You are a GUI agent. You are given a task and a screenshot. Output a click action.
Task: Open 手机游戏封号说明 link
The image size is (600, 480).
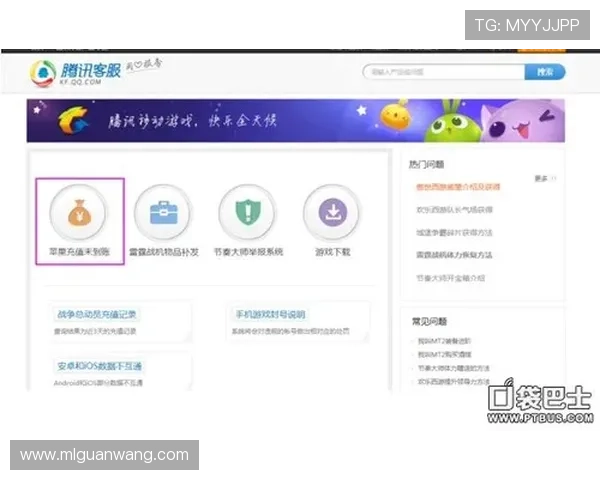pyautogui.click(x=270, y=314)
